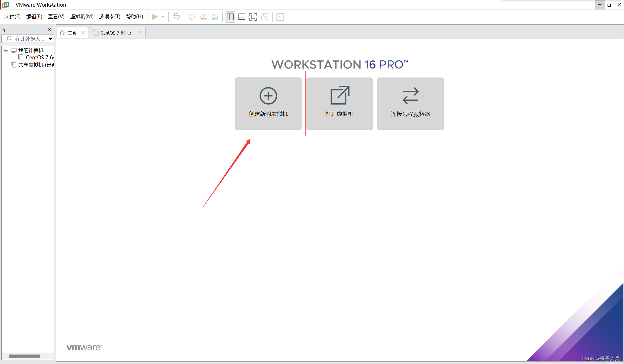Viewport: 624px width, 364px height.
Task: Switch to the CentOS 7 64 位 tab
Action: pyautogui.click(x=116, y=33)
